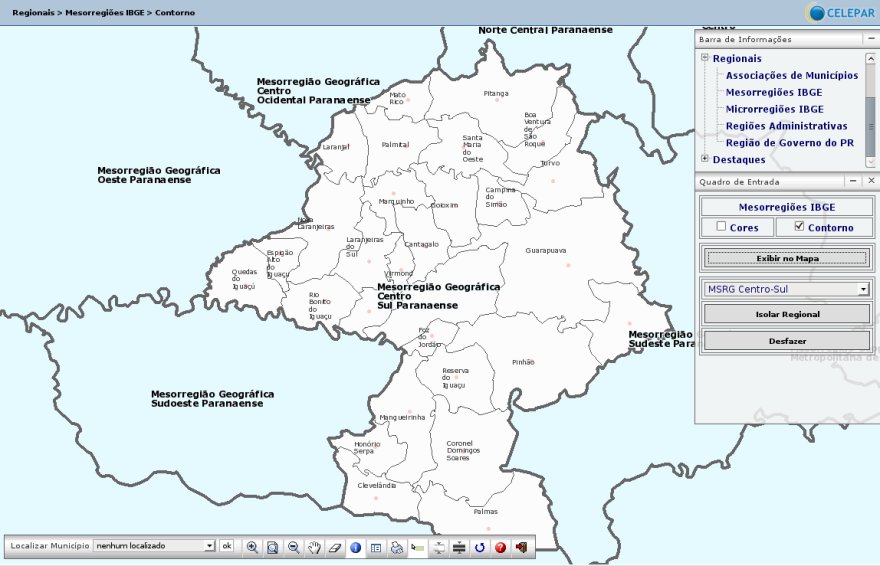
Task: Click the zoom out magnifier tool
Action: pyautogui.click(x=294, y=547)
